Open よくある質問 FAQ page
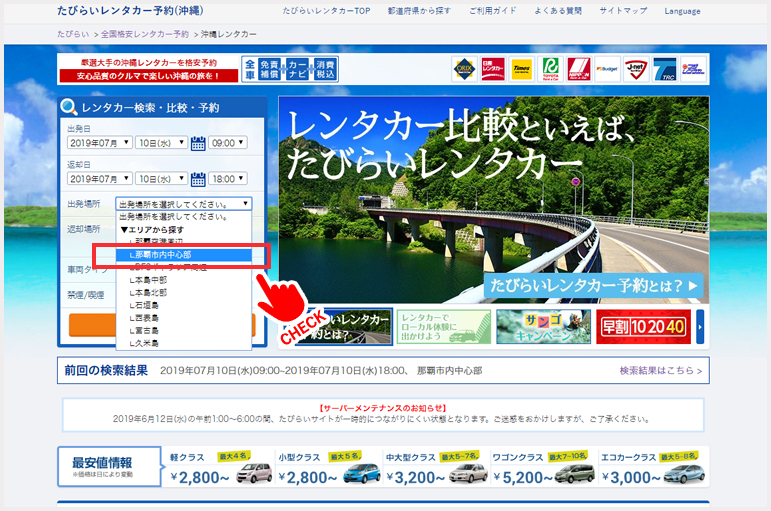 coord(558,11)
